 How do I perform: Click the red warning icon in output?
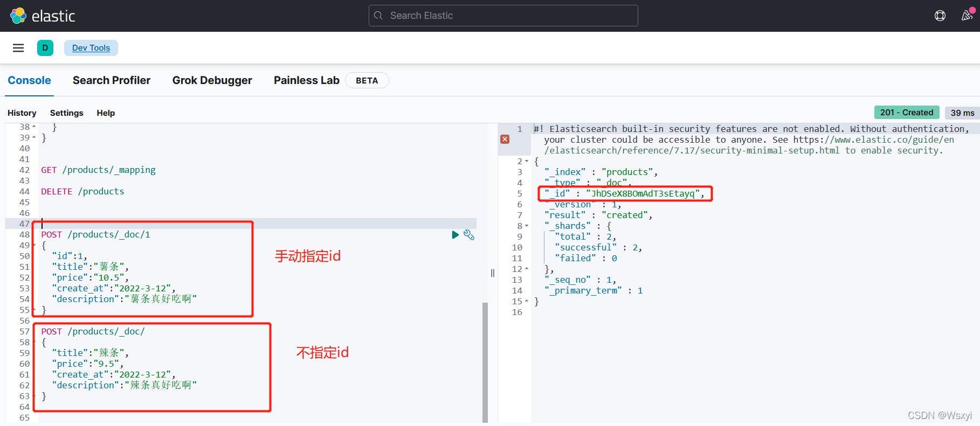(x=505, y=139)
